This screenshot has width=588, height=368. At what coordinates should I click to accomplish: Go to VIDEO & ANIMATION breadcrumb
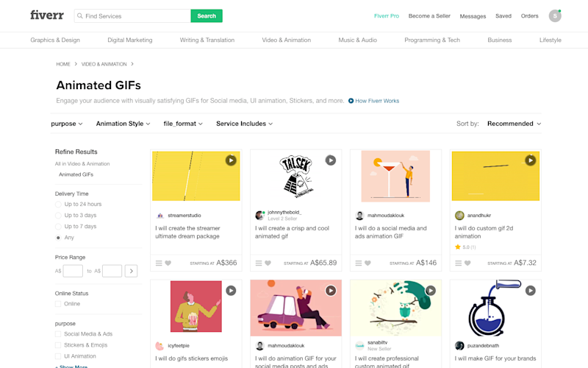click(104, 64)
